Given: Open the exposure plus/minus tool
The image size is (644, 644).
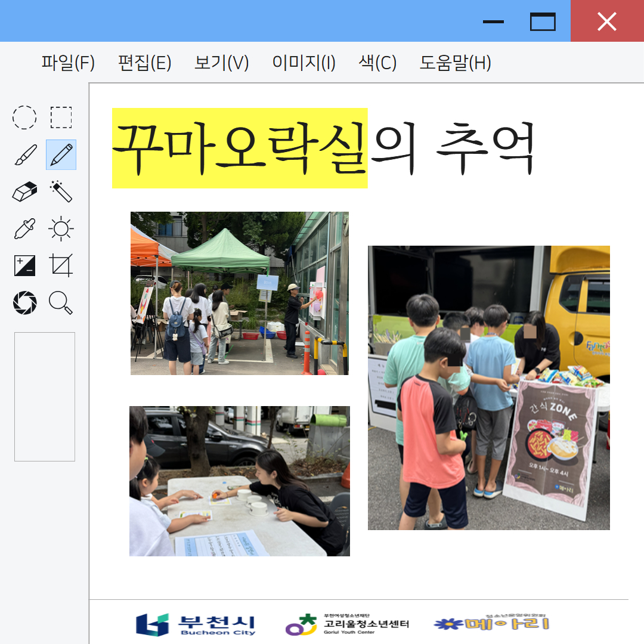Looking at the screenshot, I should tap(24, 265).
